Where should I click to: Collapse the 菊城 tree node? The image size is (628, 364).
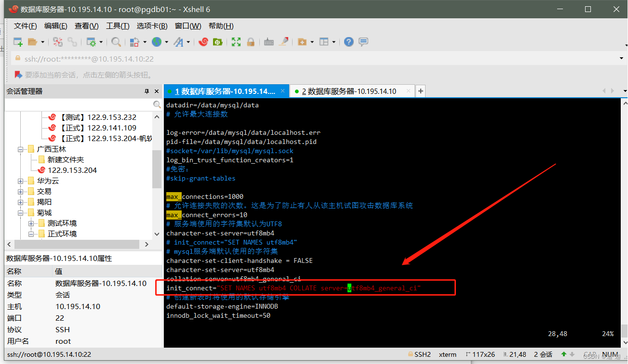[19, 212]
